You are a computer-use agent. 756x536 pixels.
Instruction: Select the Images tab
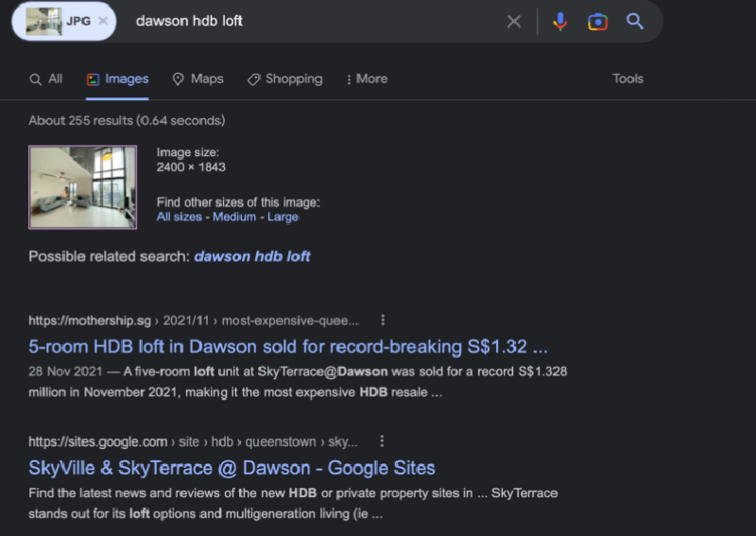[x=117, y=79]
